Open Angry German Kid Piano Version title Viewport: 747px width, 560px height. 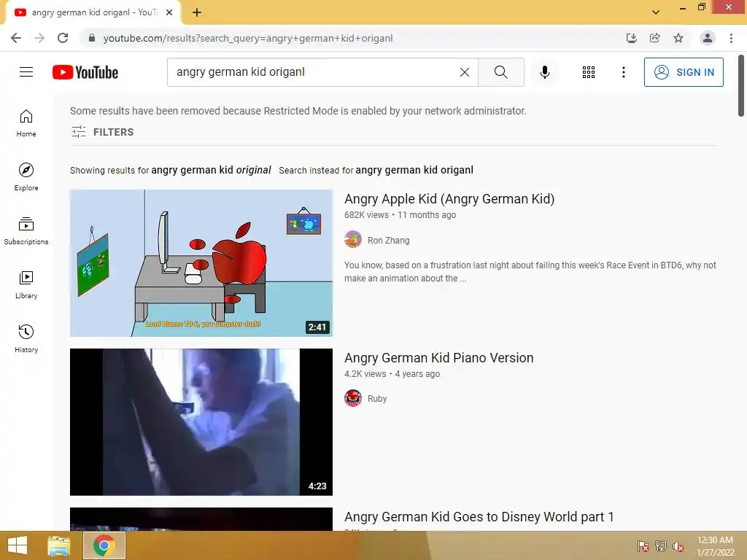click(438, 357)
